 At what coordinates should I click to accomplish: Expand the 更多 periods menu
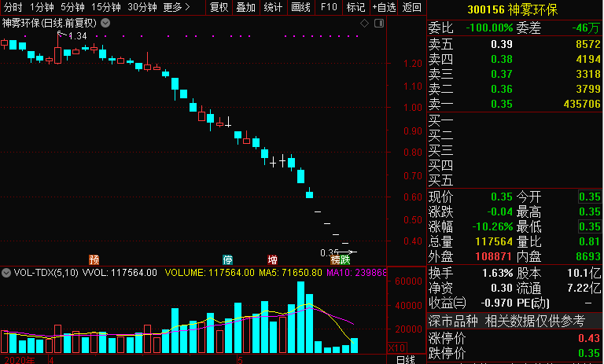[176, 7]
